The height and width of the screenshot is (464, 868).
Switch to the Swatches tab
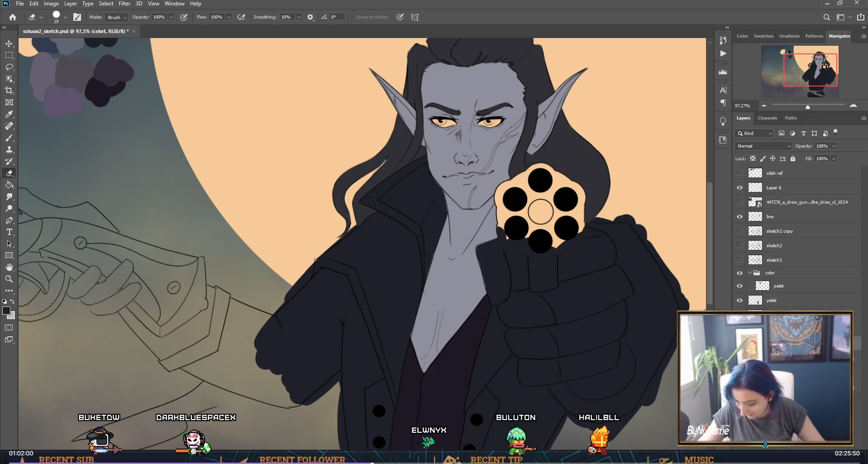click(763, 36)
